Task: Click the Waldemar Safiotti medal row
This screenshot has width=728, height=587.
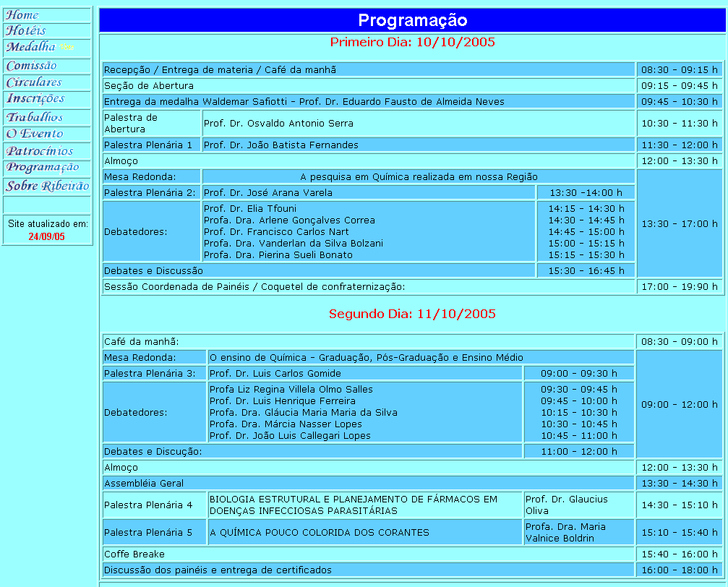Action: [369, 101]
